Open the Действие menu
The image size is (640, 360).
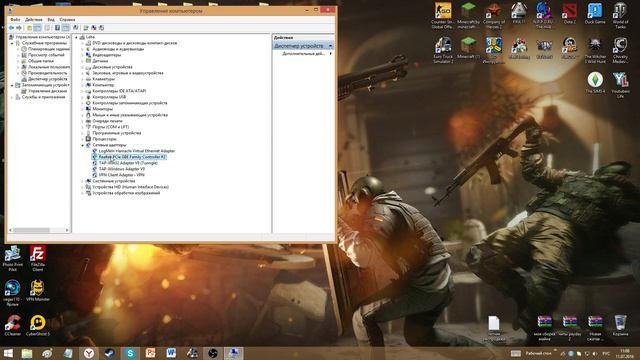tap(33, 19)
